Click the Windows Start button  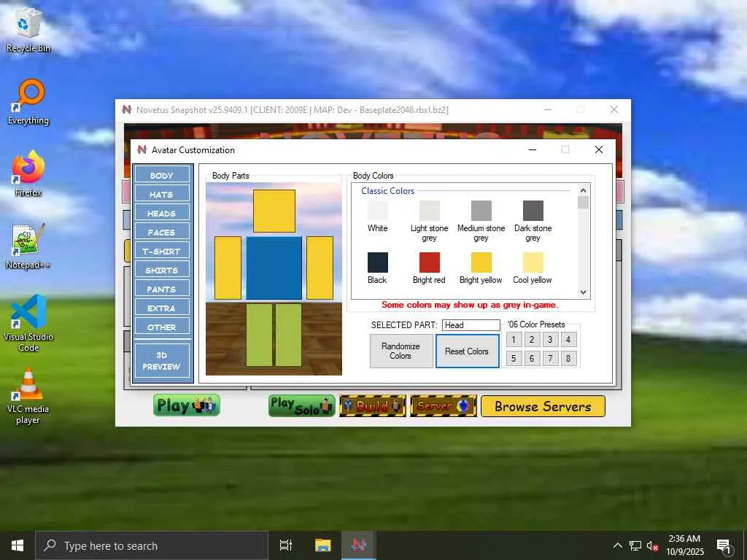click(x=18, y=545)
